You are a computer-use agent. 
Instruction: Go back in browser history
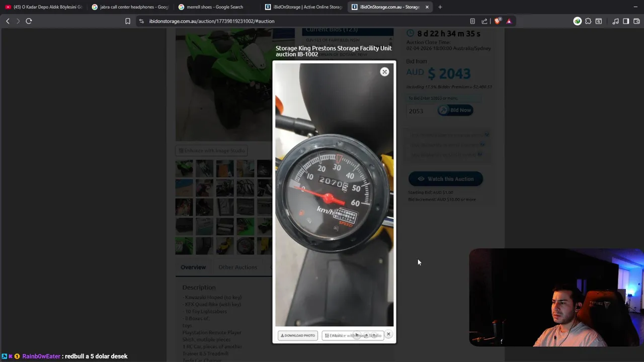[8, 21]
